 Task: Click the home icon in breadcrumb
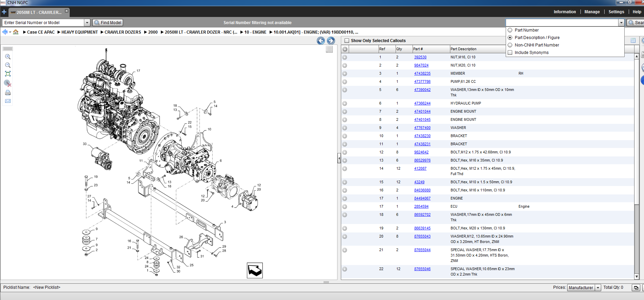pyautogui.click(x=16, y=32)
